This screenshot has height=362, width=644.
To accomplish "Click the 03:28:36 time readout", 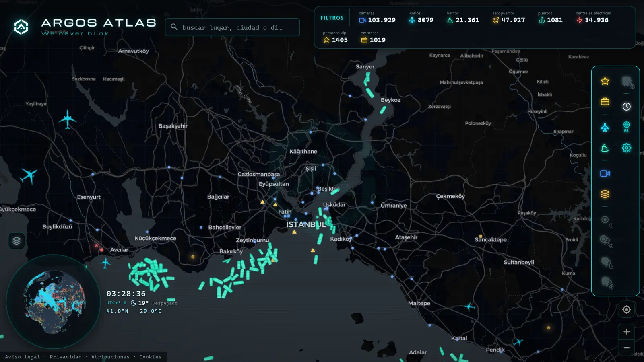I will tap(126, 294).
